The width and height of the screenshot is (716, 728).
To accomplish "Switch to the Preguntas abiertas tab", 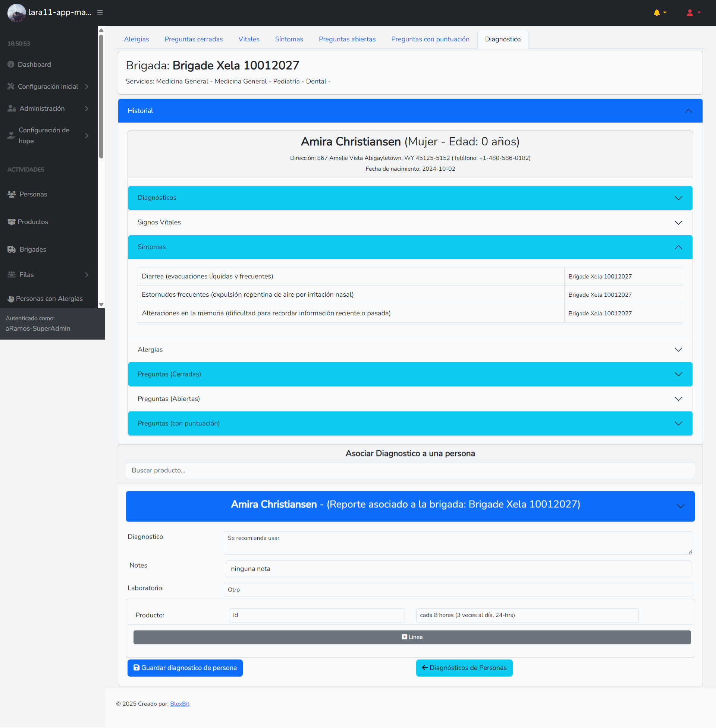I will click(x=347, y=39).
